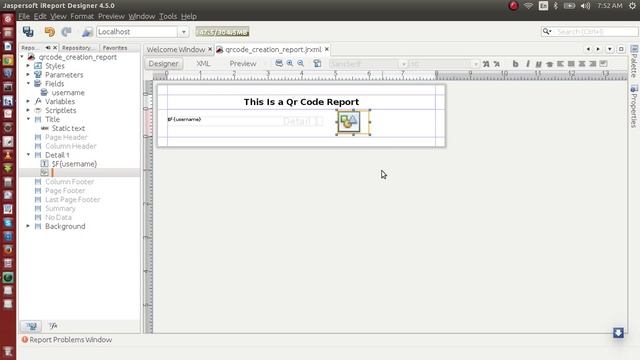Screen dimensions: 640x360
Task: Switch to the XML view button
Action: coord(203,64)
